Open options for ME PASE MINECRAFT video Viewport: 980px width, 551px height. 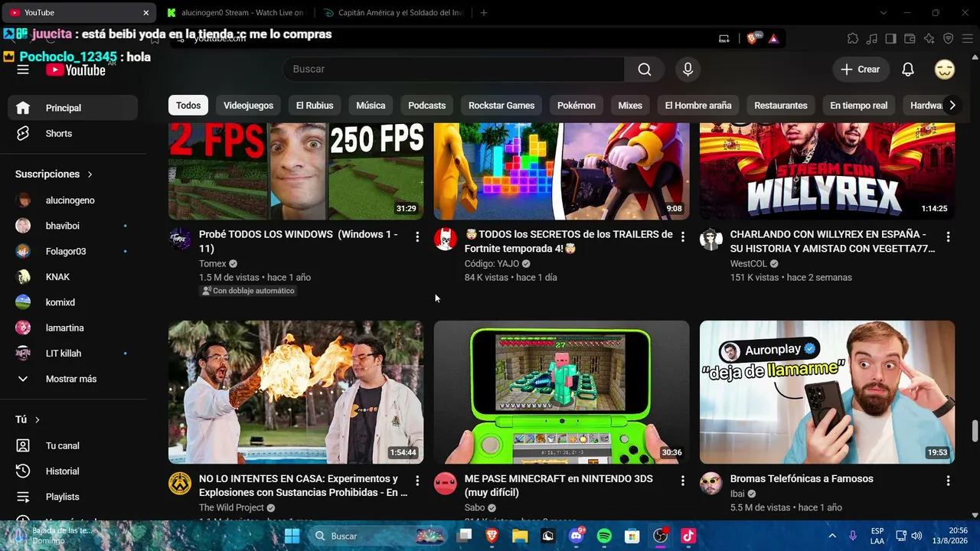pyautogui.click(x=683, y=481)
